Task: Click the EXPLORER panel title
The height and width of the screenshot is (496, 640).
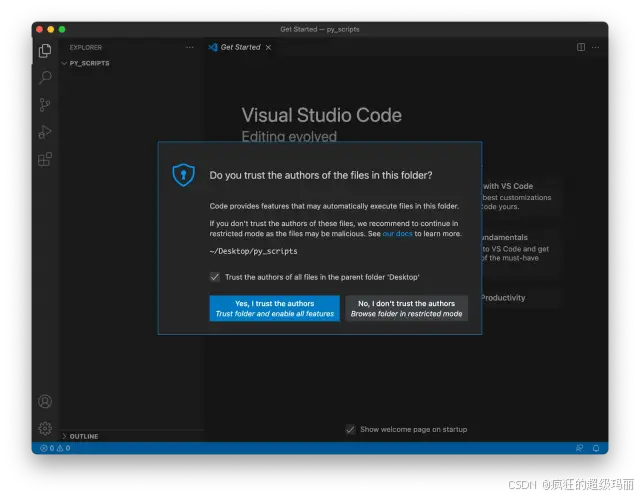Action: (x=86, y=47)
